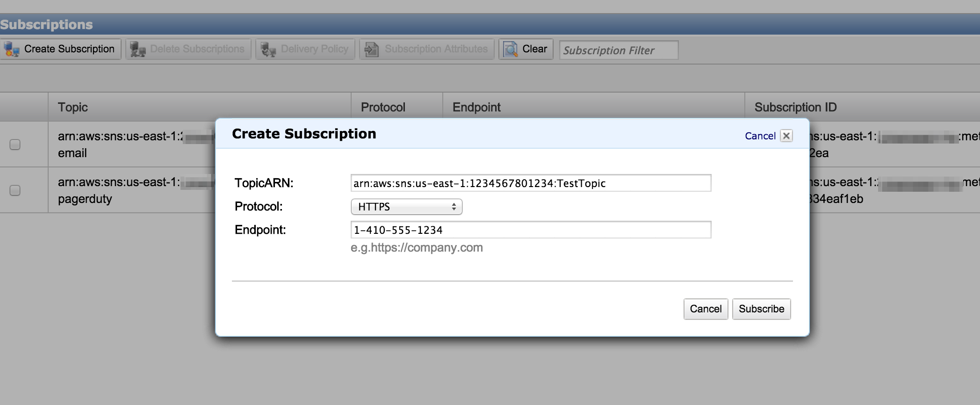Close the dialog with the X icon
The width and height of the screenshot is (980, 405).
[x=786, y=136]
